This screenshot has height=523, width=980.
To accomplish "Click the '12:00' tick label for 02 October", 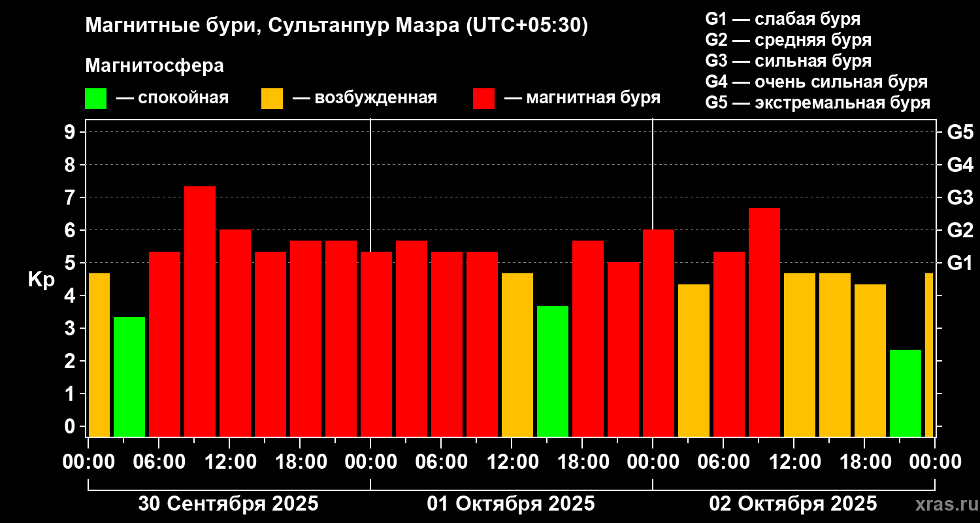I will pyautogui.click(x=794, y=462).
